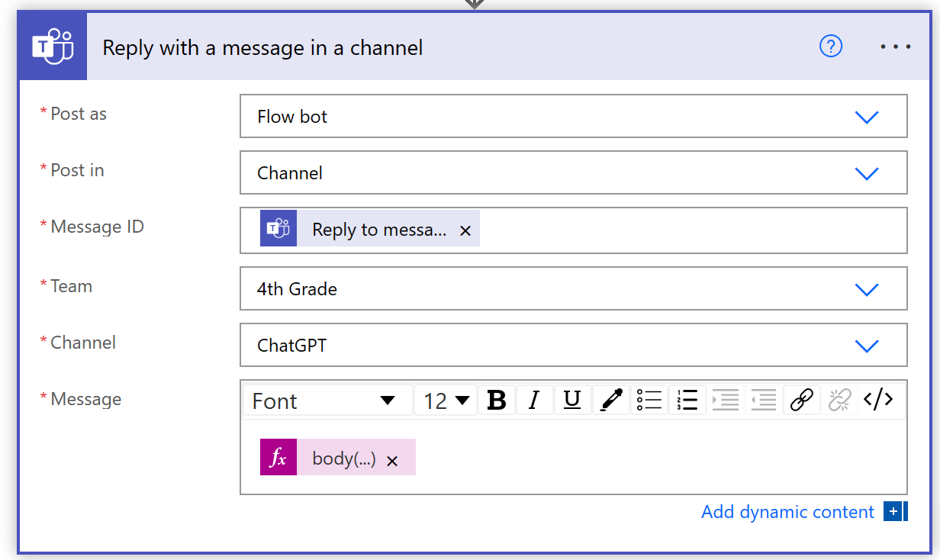This screenshot has width=940, height=560.
Task: Click the increase indent icon
Action: [x=726, y=401]
